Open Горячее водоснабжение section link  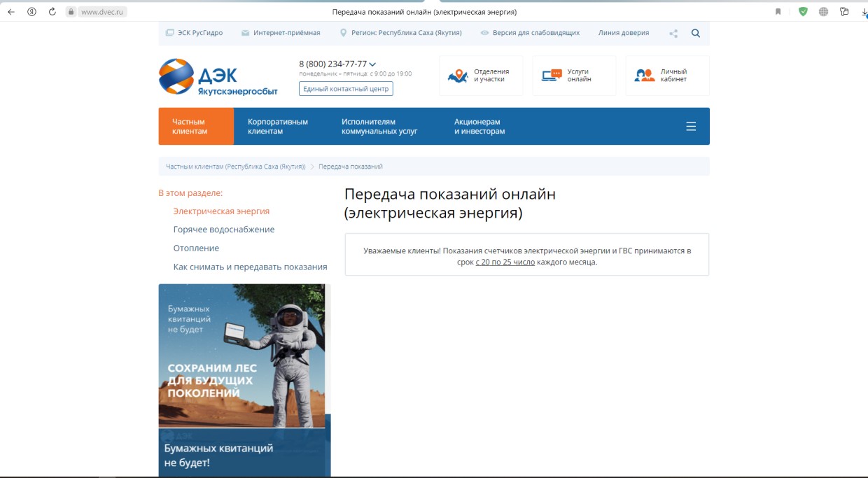[223, 229]
